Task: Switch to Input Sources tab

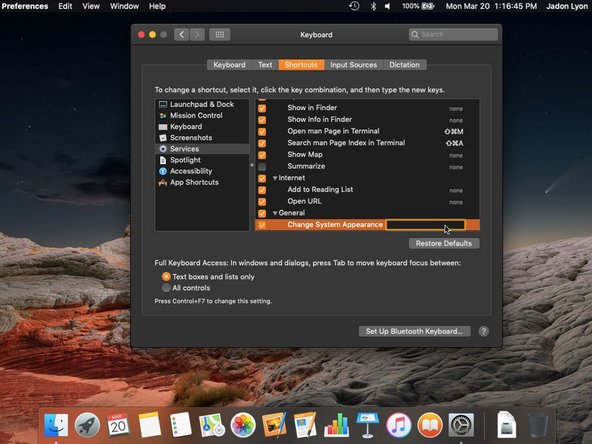Action: (x=353, y=65)
